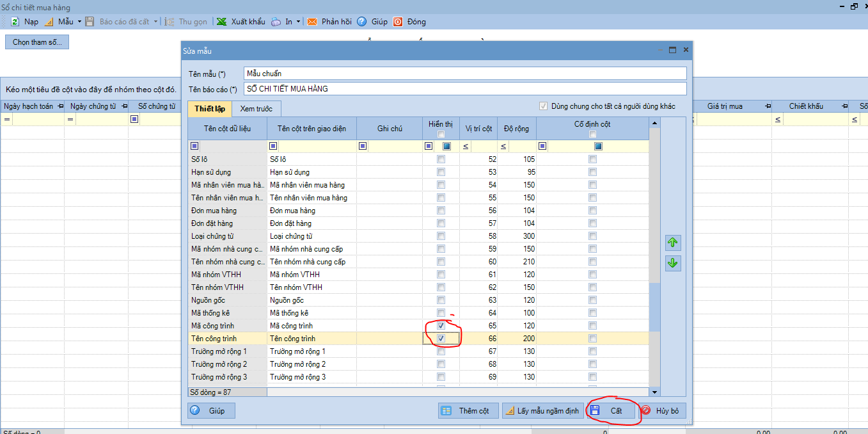Screen dimensions: 868x434
Task: Toggle the Cố định cột header checkbox
Action: pyautogui.click(x=592, y=134)
